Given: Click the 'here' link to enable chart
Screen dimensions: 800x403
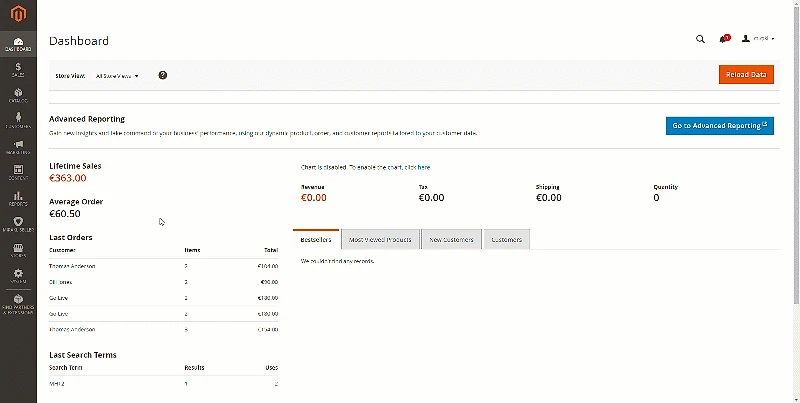Looking at the screenshot, I should coord(423,167).
